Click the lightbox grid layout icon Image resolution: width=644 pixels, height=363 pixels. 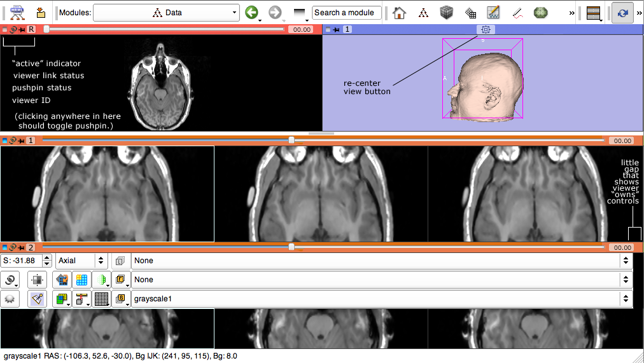(101, 299)
